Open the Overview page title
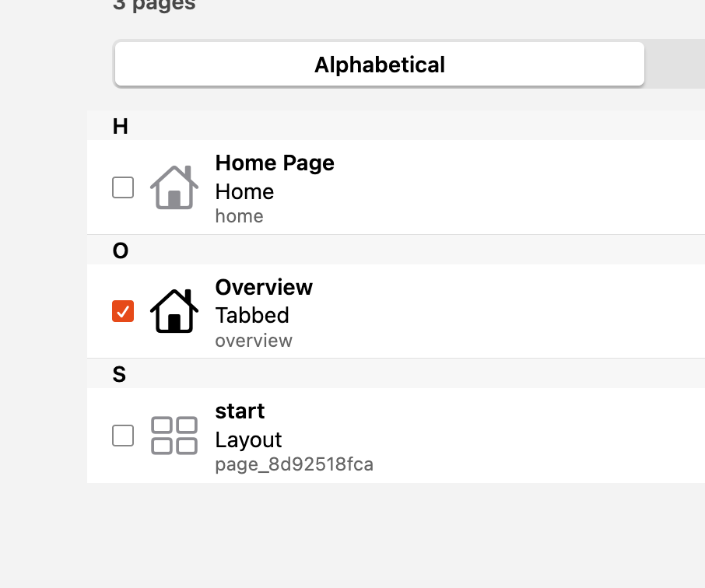 click(264, 288)
